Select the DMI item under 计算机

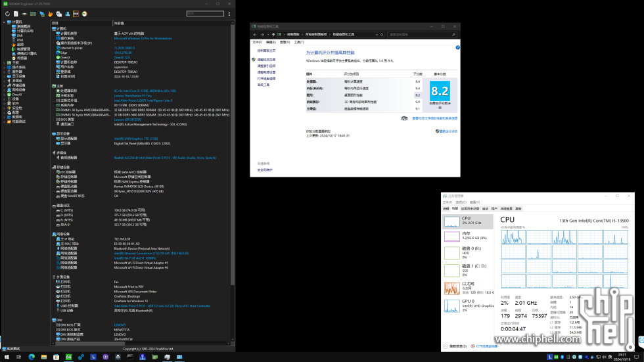pyautogui.click(x=19, y=35)
